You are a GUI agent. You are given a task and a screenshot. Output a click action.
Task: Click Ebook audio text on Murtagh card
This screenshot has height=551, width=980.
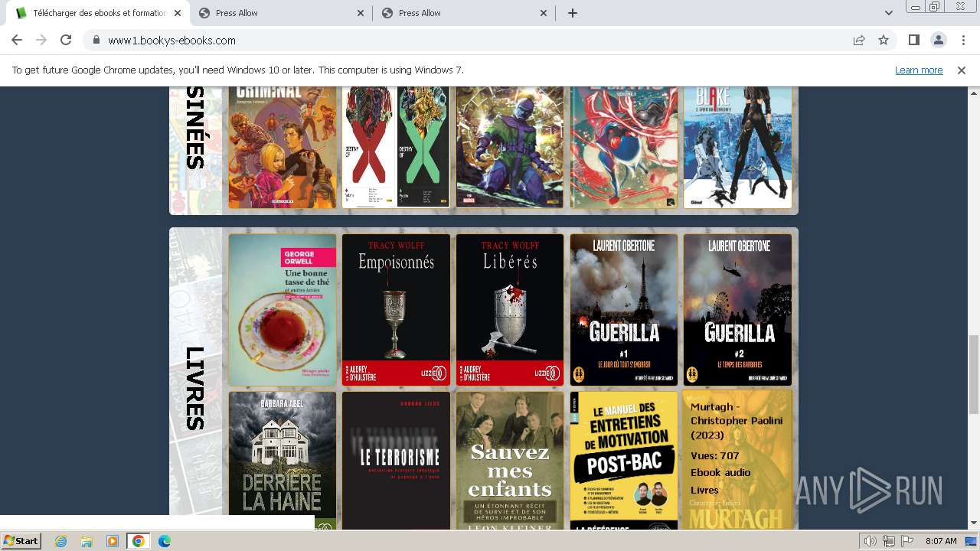pos(720,472)
